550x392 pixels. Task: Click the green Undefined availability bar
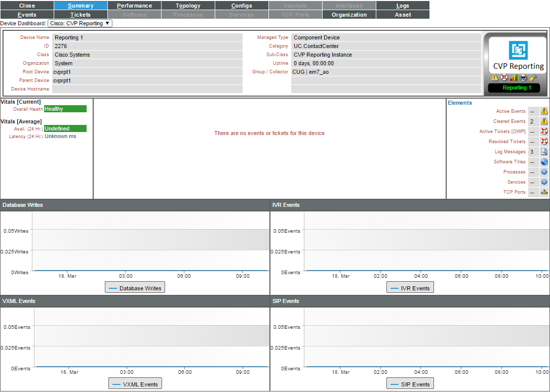click(65, 128)
